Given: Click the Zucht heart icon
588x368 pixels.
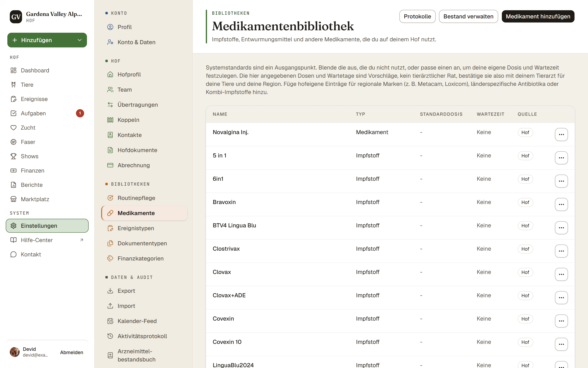Looking at the screenshot, I should 13,128.
